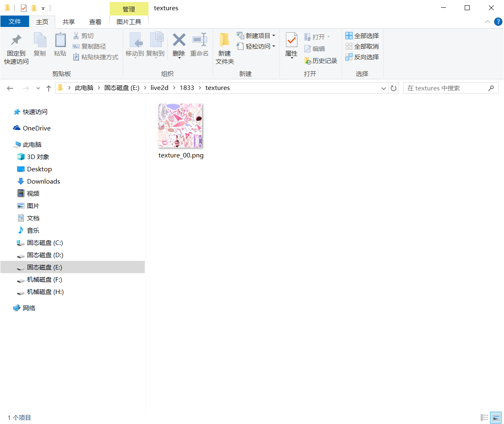Click 反向选择 invert selection

362,57
